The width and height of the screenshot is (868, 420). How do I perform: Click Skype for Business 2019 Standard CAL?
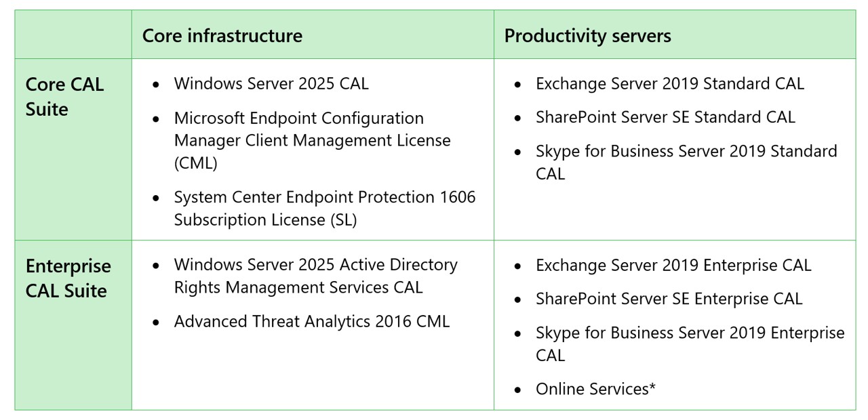click(686, 151)
